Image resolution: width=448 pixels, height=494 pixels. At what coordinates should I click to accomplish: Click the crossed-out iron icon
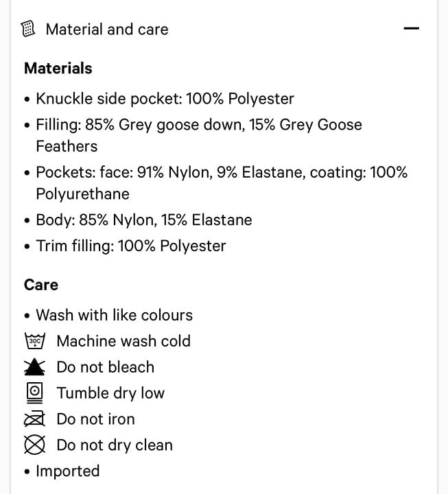click(35, 419)
